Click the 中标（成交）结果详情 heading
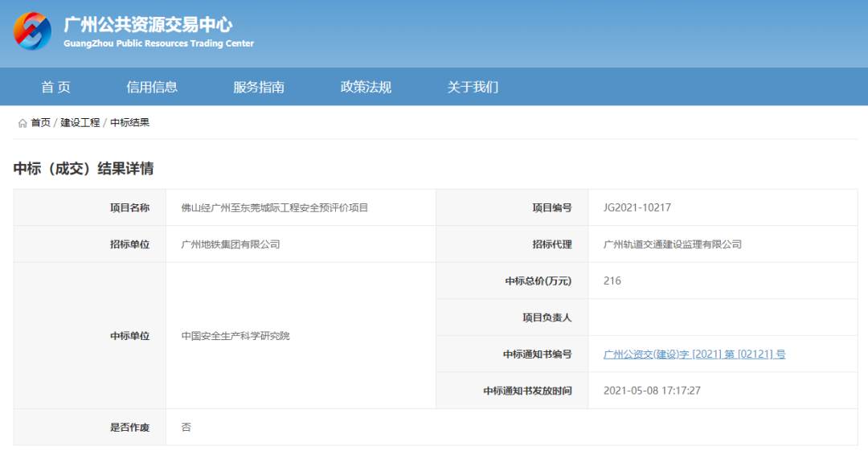868x459 pixels. point(84,169)
